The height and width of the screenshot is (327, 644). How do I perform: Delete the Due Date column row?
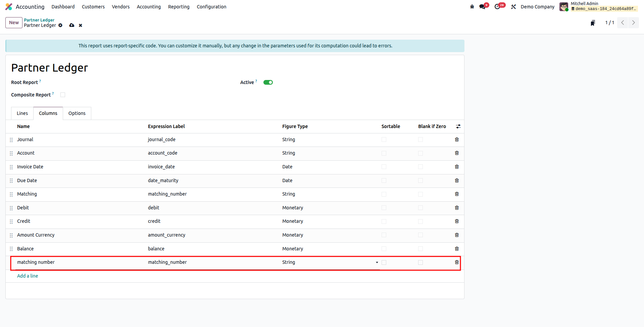[x=457, y=180]
